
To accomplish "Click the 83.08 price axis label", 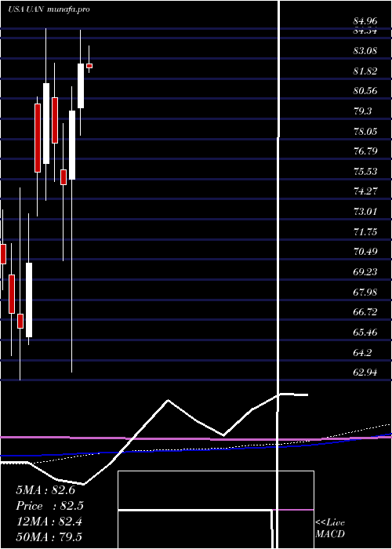I will click(x=365, y=51).
